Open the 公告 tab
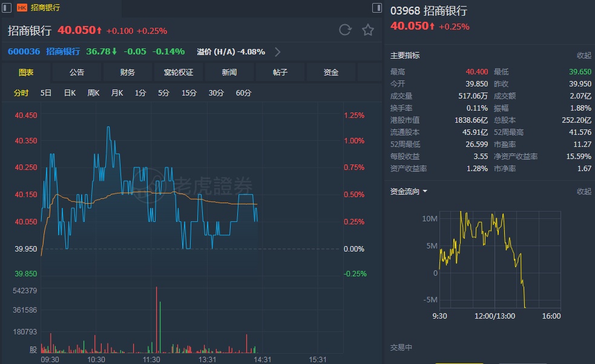 (x=77, y=73)
